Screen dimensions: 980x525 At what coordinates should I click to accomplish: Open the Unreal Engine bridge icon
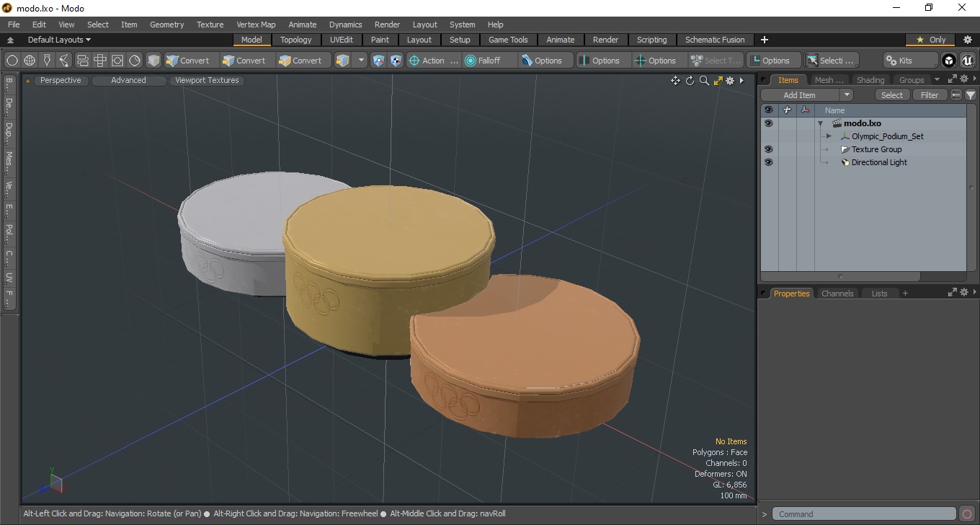(967, 61)
